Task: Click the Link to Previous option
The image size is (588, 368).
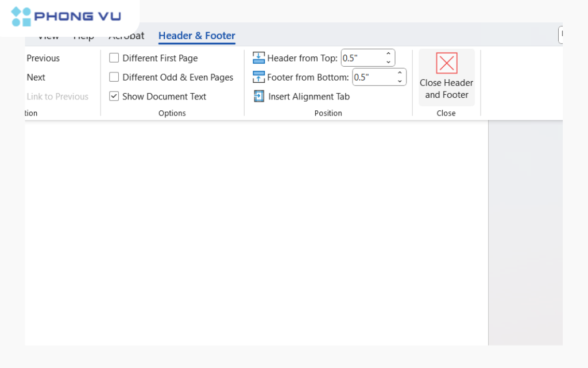Action: click(57, 96)
